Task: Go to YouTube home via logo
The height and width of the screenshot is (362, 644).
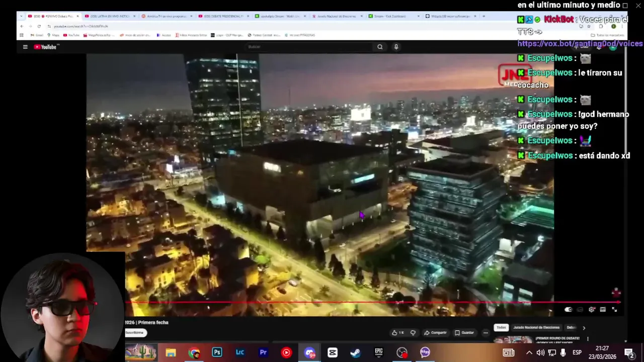Action: [x=46, y=47]
